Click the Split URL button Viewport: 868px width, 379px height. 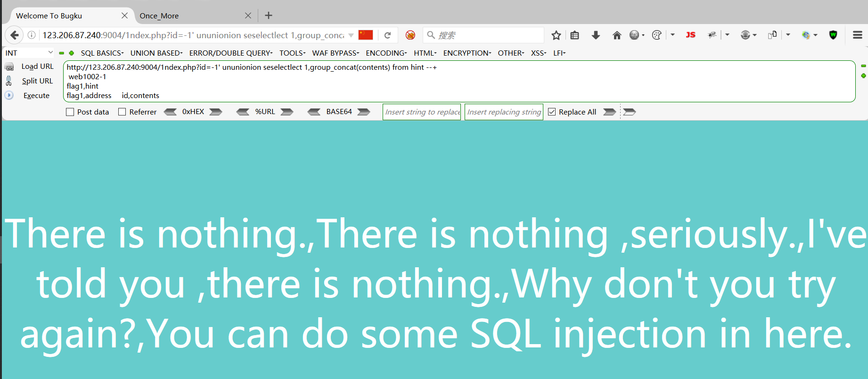pyautogui.click(x=37, y=81)
